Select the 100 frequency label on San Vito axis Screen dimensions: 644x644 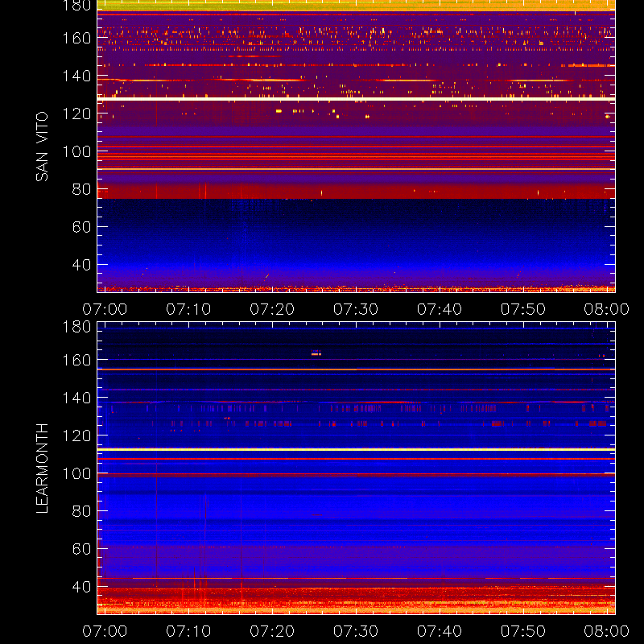click(x=76, y=151)
